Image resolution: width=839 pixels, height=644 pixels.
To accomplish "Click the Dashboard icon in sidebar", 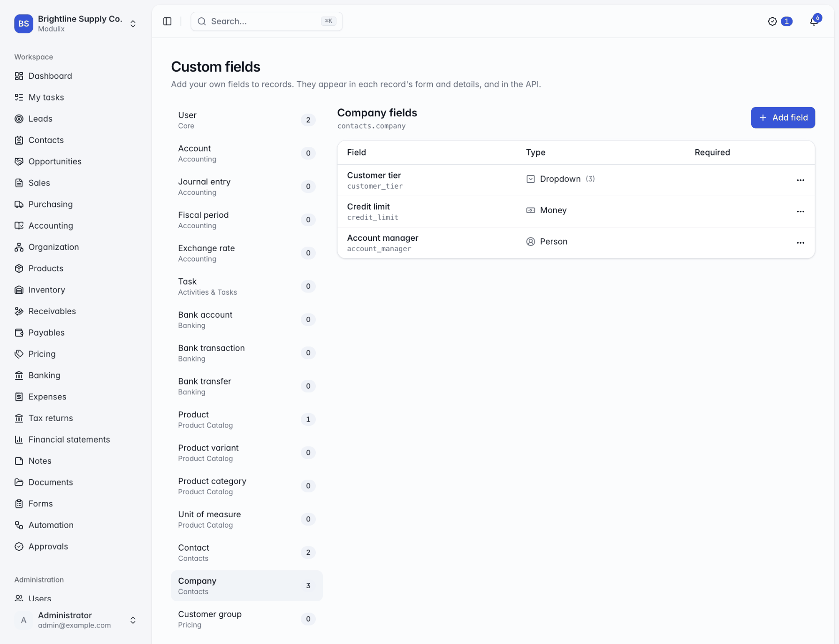I will [x=19, y=76].
